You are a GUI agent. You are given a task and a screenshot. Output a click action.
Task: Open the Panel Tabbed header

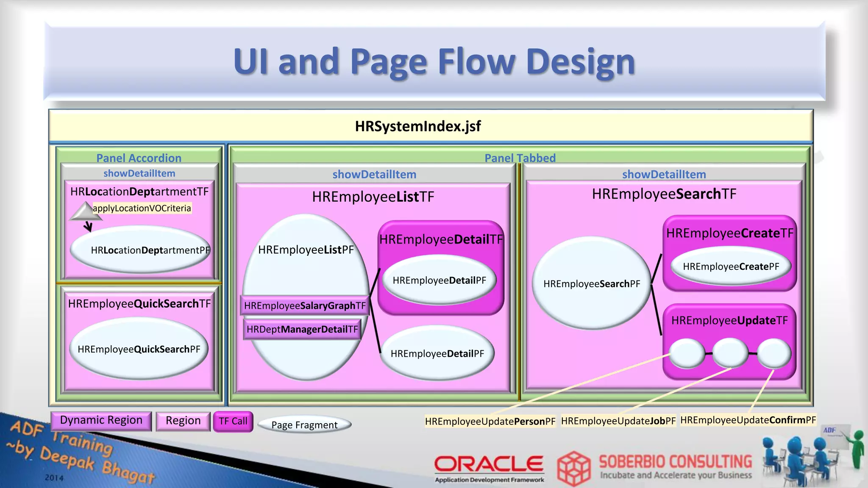click(x=520, y=158)
